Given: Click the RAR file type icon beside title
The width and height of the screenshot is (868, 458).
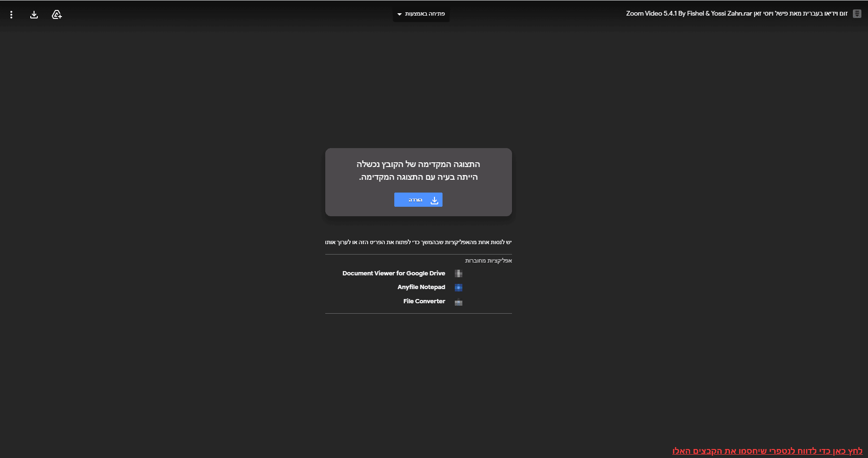Looking at the screenshot, I should pyautogui.click(x=857, y=14).
